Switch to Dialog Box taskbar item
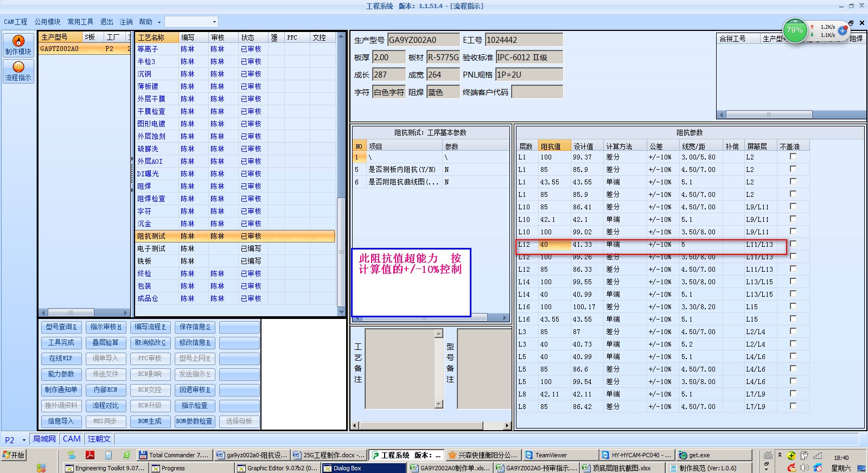 [x=363, y=468]
